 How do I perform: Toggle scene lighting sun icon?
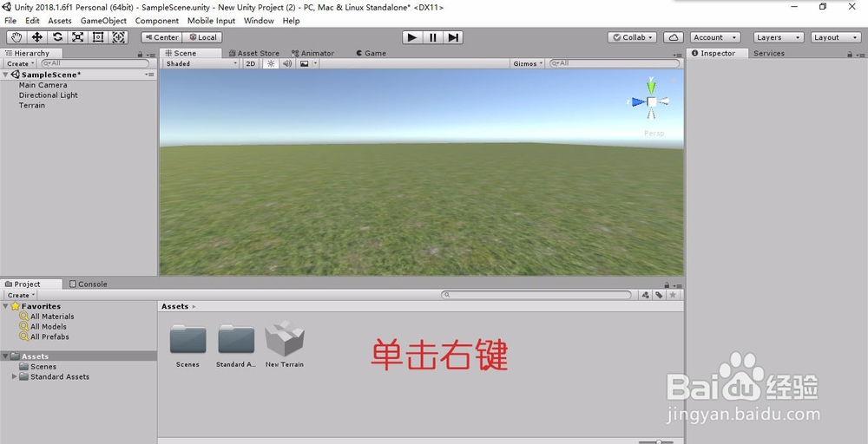tap(271, 63)
